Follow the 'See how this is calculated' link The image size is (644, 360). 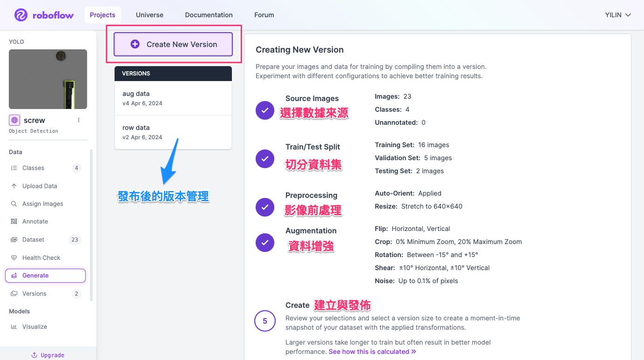[x=372, y=352]
